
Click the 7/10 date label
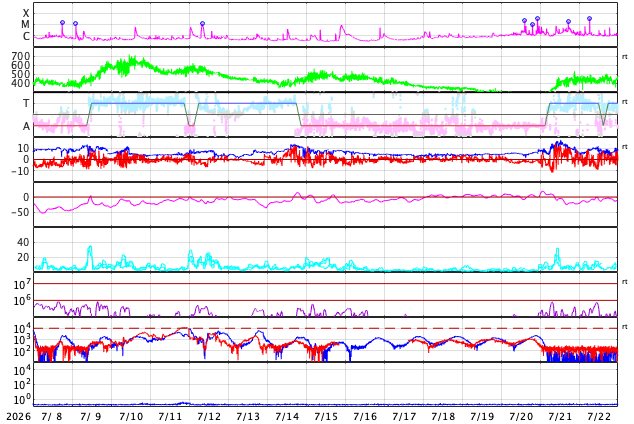click(x=131, y=417)
